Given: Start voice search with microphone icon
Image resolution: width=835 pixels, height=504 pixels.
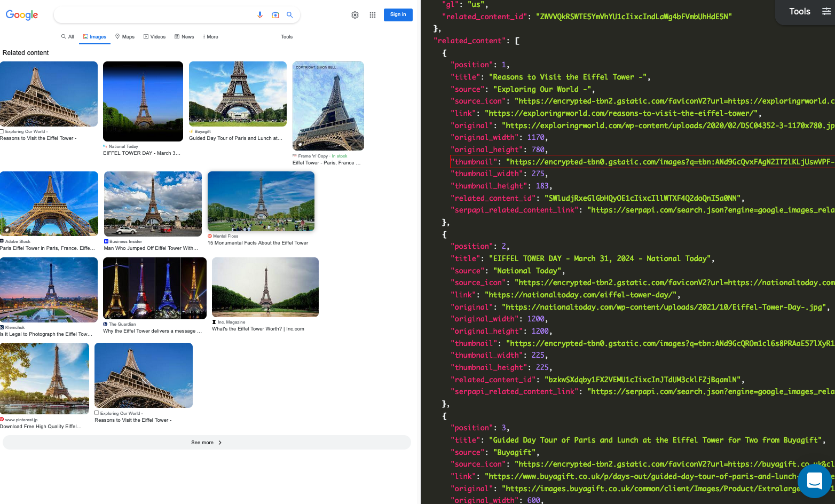Looking at the screenshot, I should (260, 15).
